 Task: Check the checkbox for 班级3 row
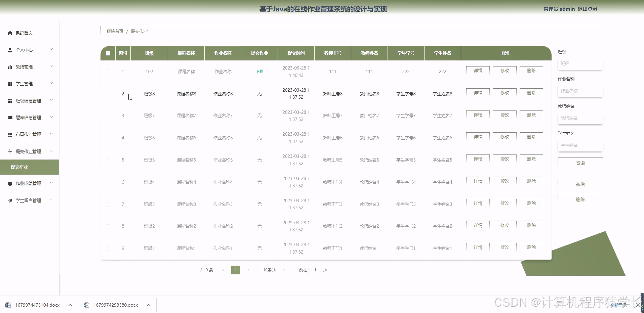coord(108,204)
